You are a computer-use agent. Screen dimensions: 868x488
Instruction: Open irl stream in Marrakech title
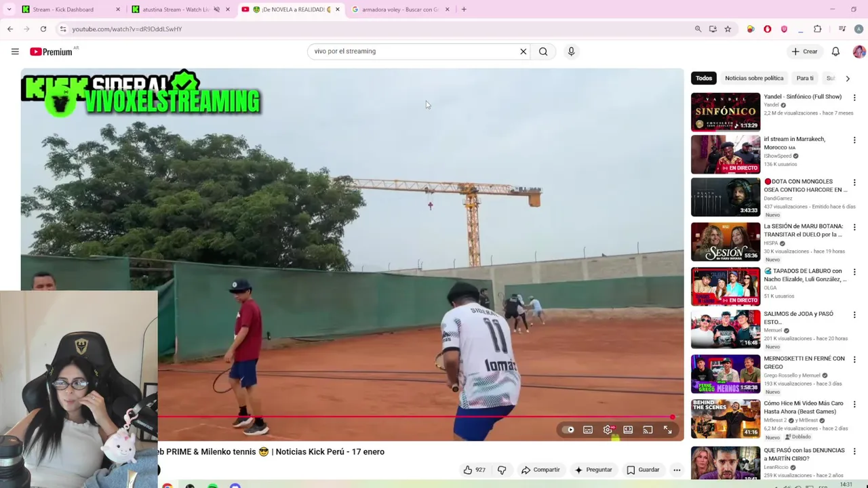[x=795, y=143]
